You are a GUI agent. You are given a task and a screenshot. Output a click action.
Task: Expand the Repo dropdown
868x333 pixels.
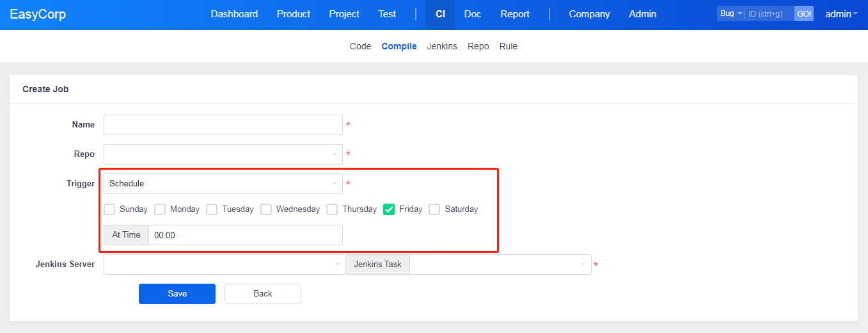[223, 154]
